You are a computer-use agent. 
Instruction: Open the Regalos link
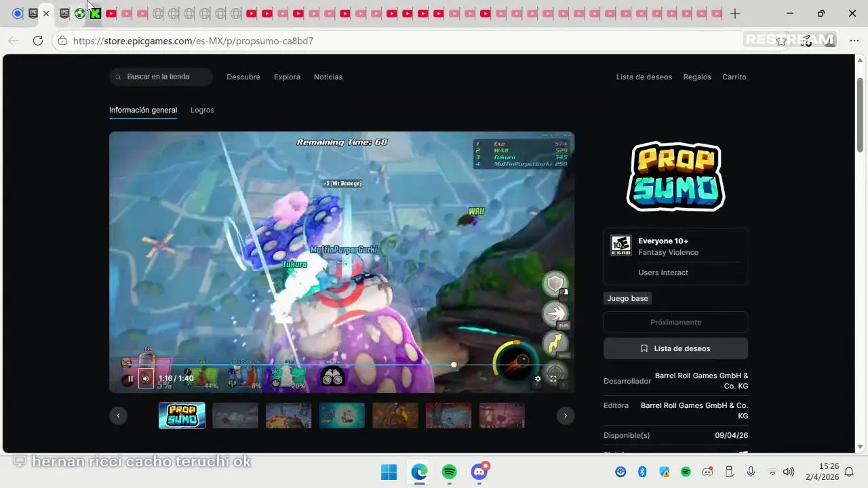[697, 77]
